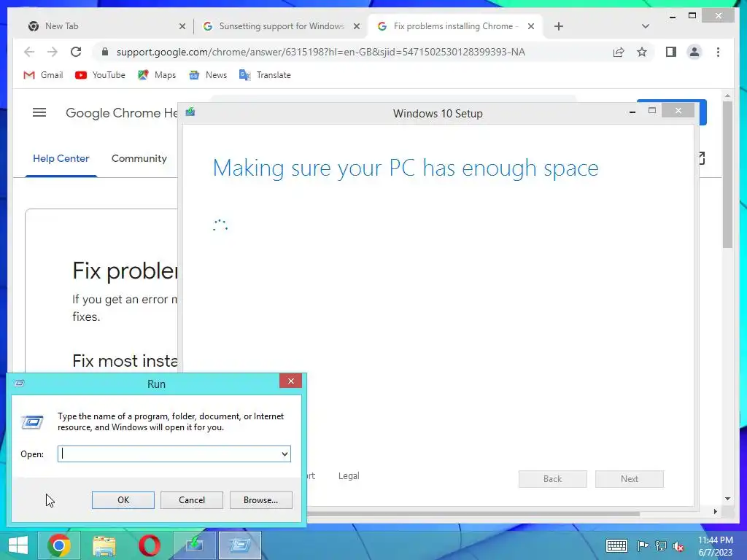
Task: Click the scroll down arrow of page
Action: point(727,499)
